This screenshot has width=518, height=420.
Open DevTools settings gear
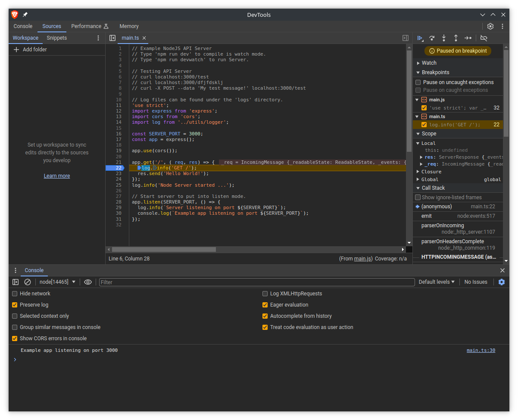[490, 26]
